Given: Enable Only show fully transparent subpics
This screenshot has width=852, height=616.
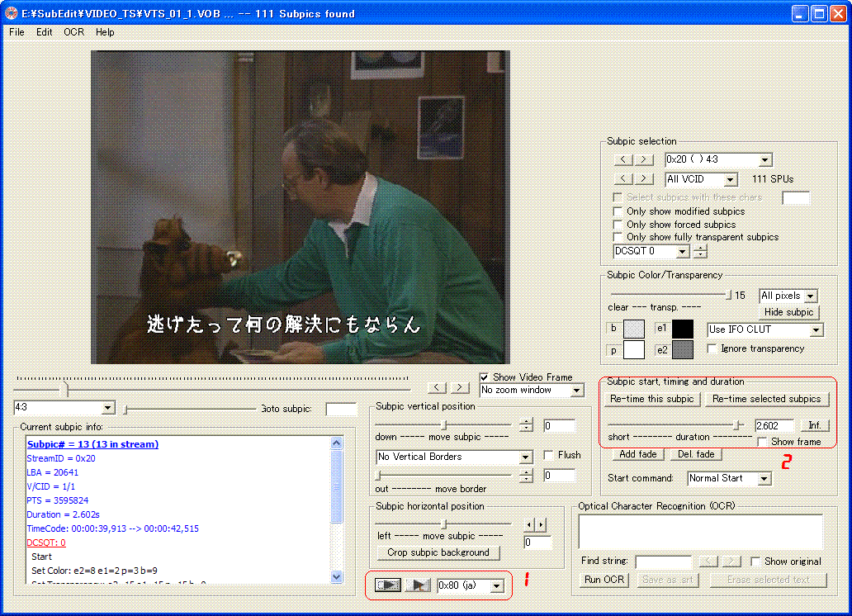Looking at the screenshot, I should (618, 237).
